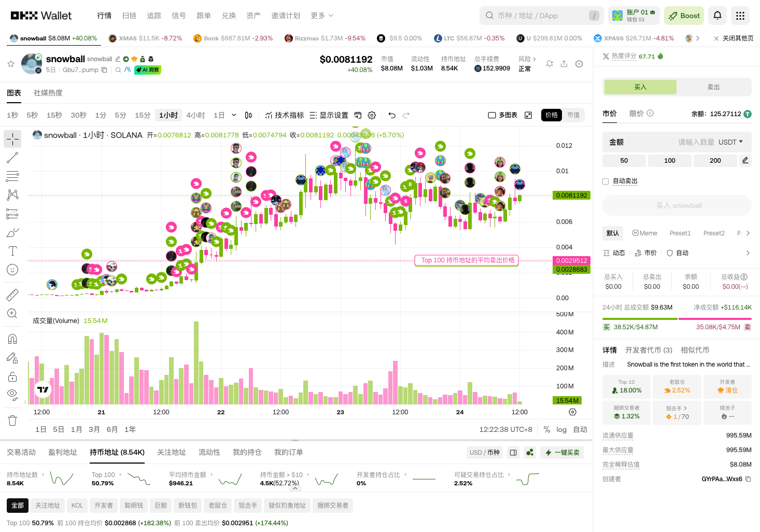Select the brush drawing tool
The height and width of the screenshot is (532, 760).
click(12, 232)
